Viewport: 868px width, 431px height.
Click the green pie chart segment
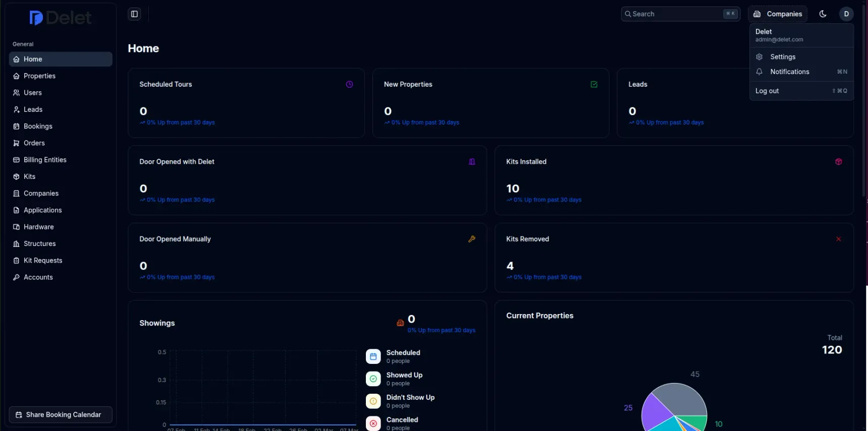coord(696,421)
